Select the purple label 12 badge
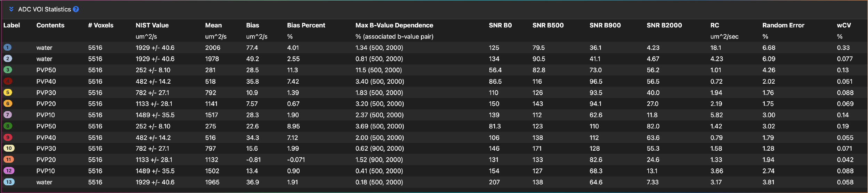Screen dimensions: 868x193 tap(9, 171)
